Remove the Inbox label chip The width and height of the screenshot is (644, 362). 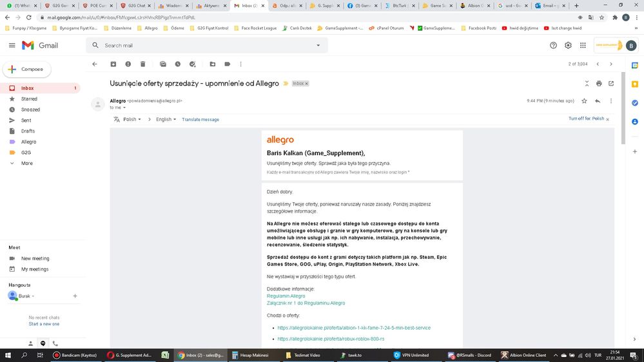tap(306, 83)
